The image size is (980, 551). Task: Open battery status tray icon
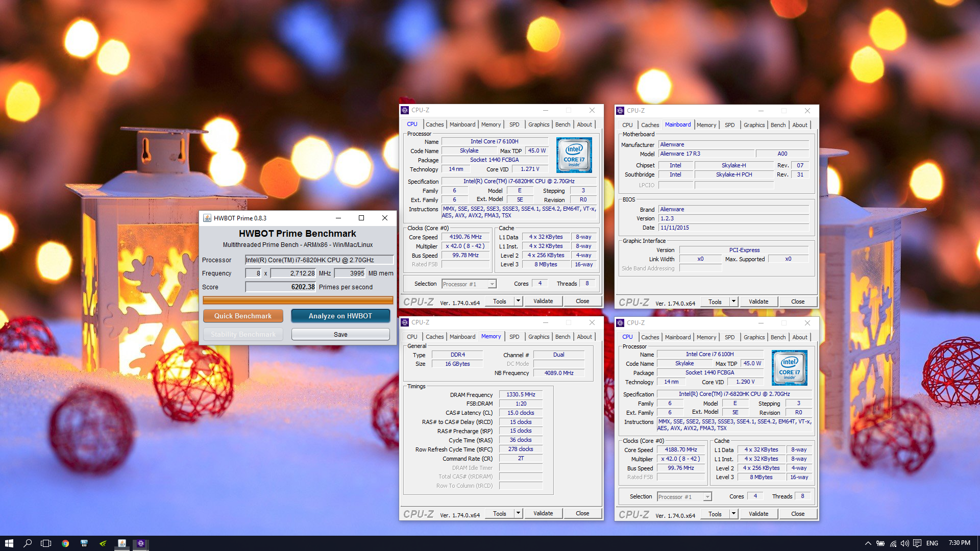880,543
